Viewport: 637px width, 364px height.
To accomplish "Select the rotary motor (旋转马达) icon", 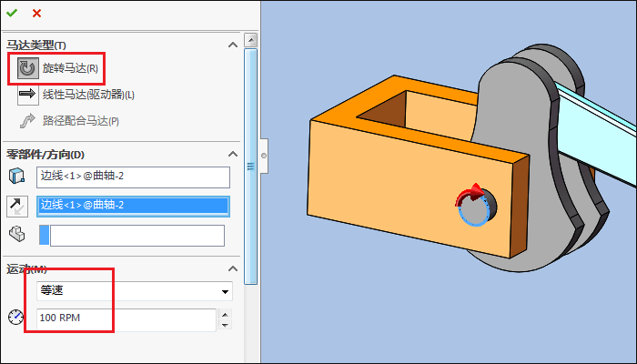I will click(x=27, y=68).
